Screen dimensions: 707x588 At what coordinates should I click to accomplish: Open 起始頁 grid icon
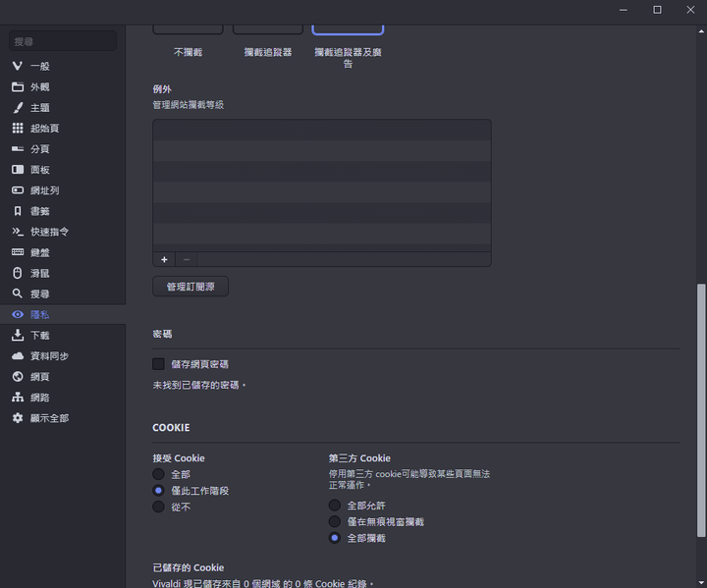coord(18,128)
